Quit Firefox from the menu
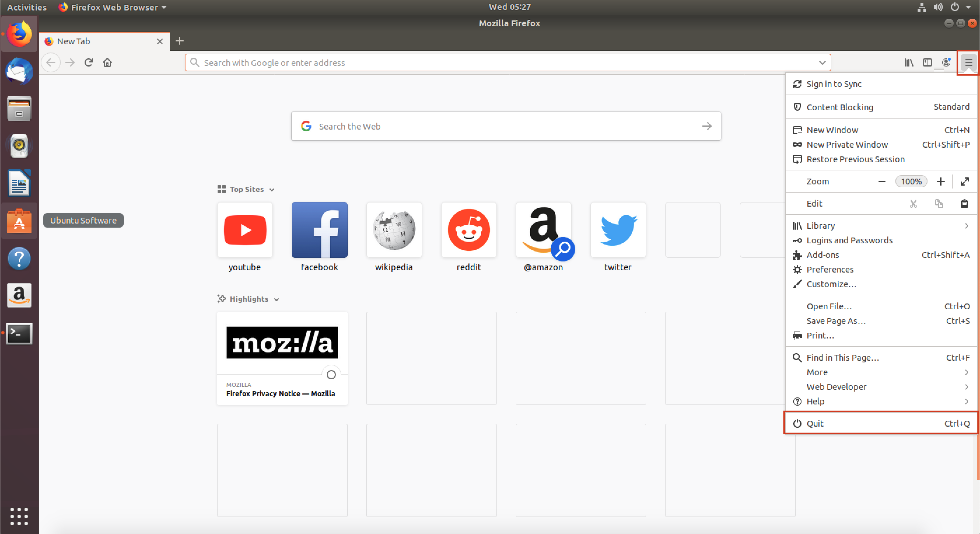The image size is (980, 534). 881,423
